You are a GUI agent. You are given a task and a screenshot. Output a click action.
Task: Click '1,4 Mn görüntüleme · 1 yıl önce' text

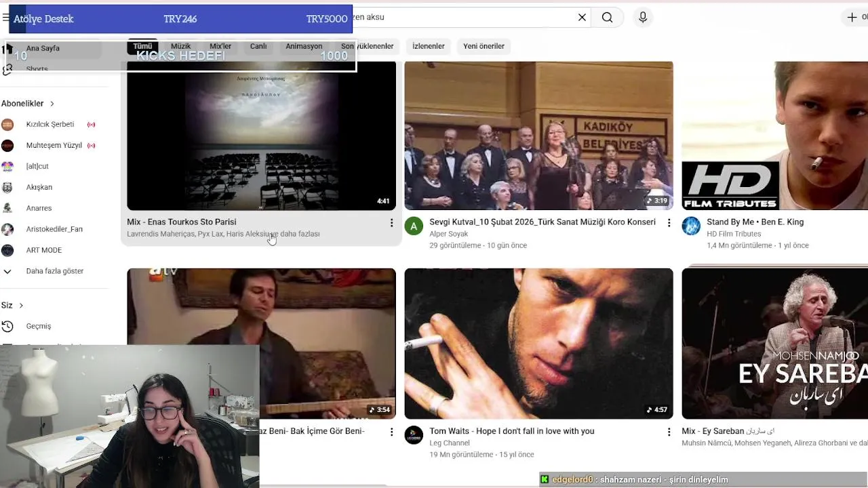coord(757,245)
